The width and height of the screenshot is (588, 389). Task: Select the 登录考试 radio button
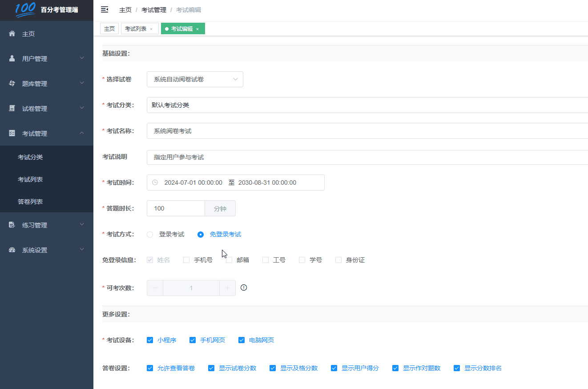149,234
